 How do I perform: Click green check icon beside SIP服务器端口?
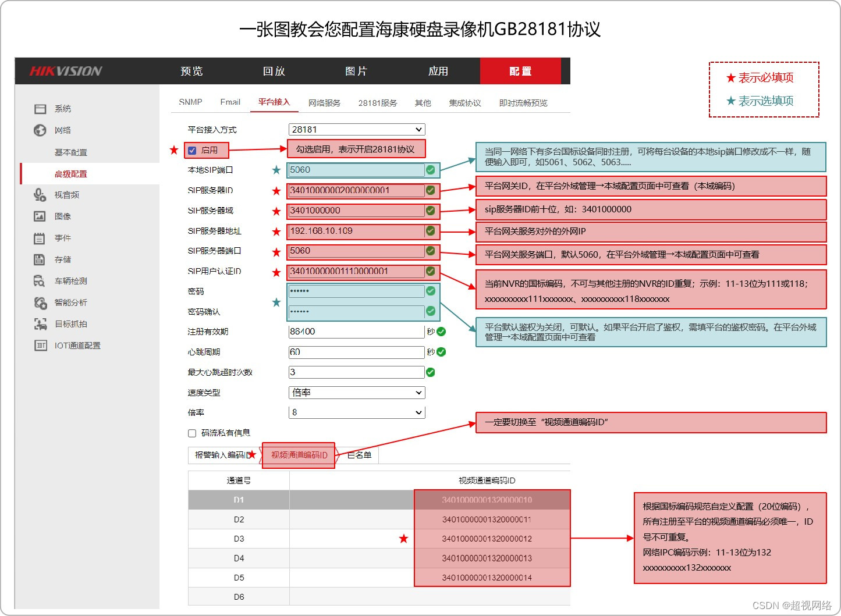pyautogui.click(x=430, y=251)
